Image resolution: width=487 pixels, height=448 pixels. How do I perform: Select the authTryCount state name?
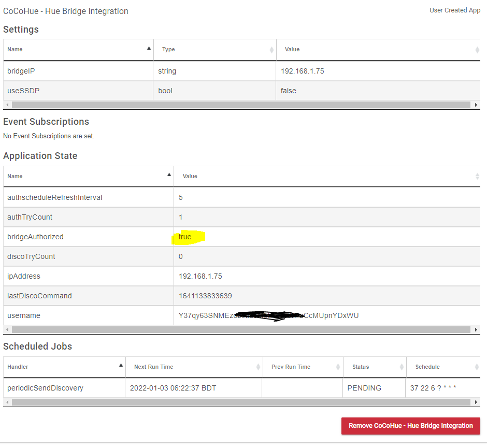pyautogui.click(x=30, y=218)
